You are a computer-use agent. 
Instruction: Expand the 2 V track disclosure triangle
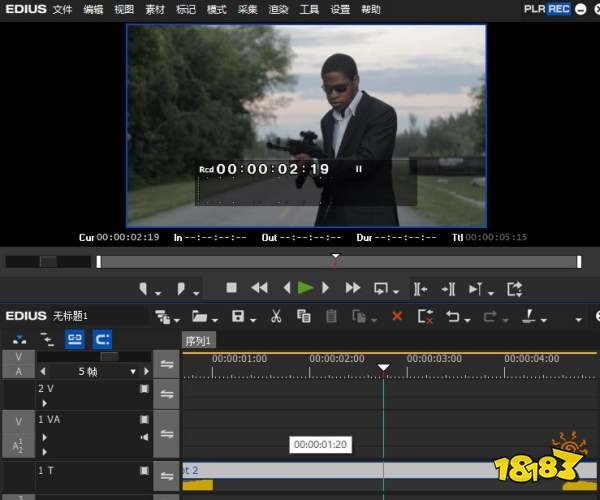[x=43, y=403]
